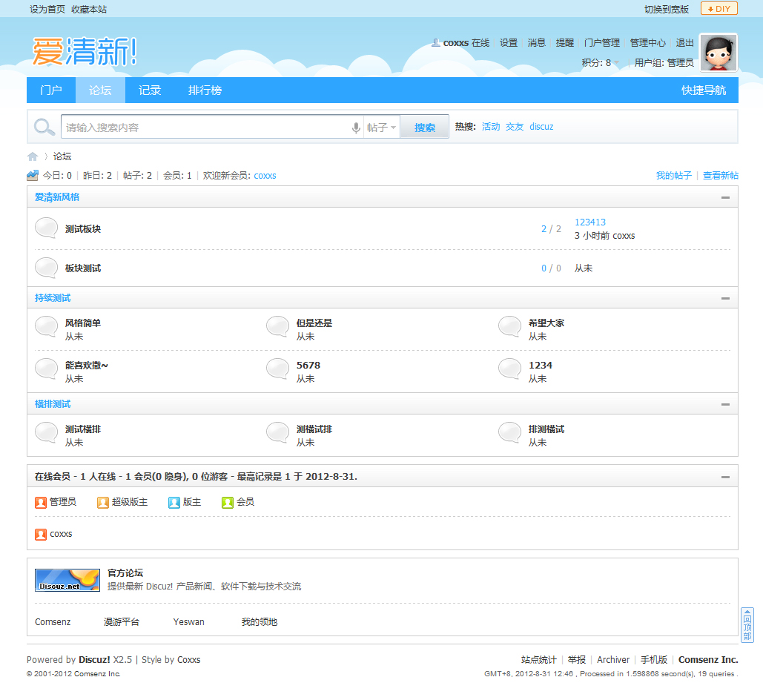Open the 排行榜 tab

coord(205,90)
